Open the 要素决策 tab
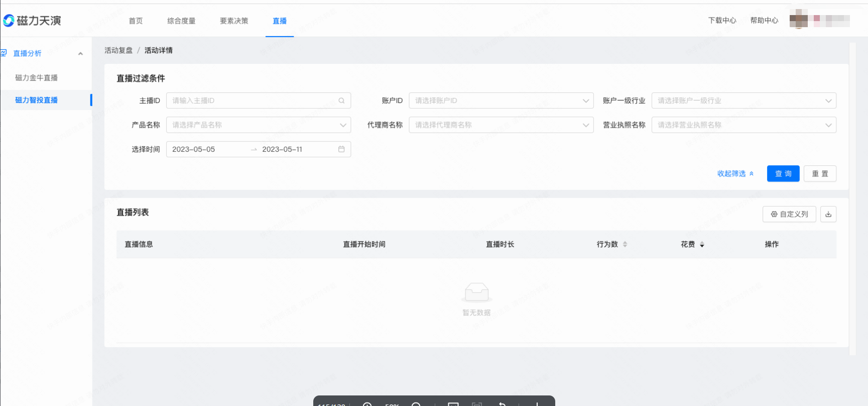The image size is (868, 406). (x=234, y=21)
